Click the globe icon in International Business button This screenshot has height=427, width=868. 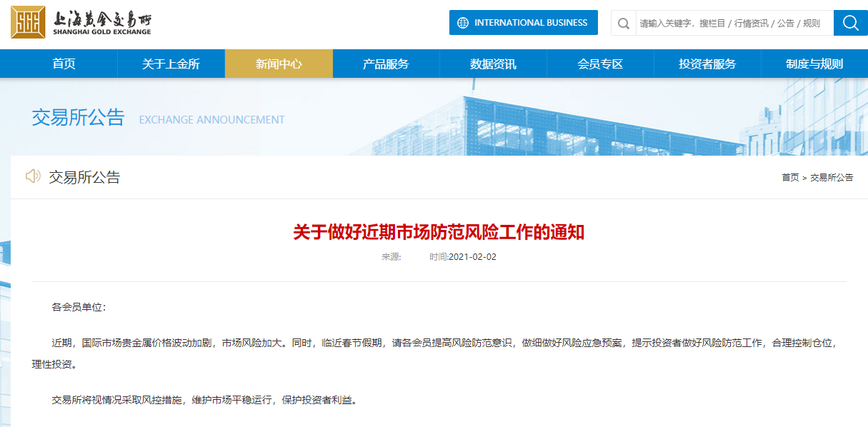pyautogui.click(x=462, y=23)
